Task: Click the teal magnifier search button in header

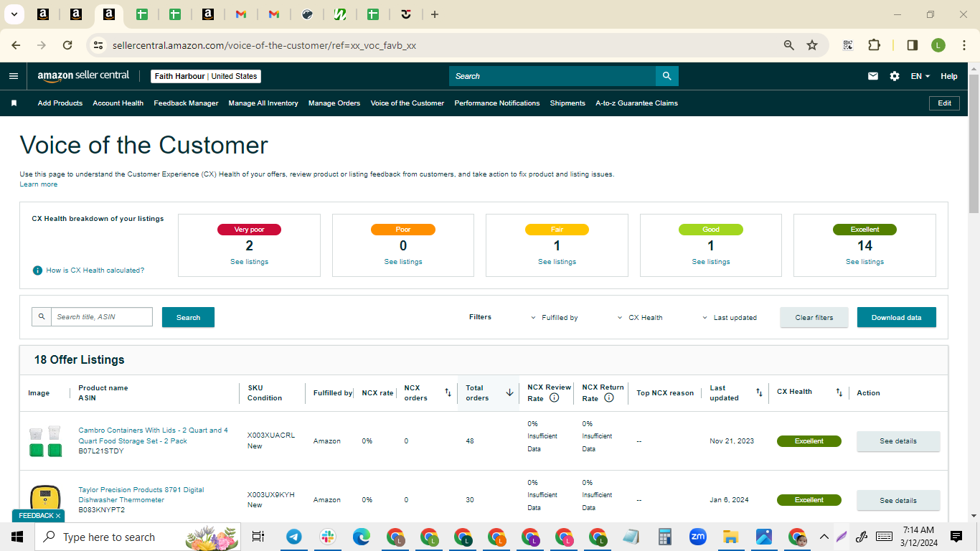Action: (667, 76)
